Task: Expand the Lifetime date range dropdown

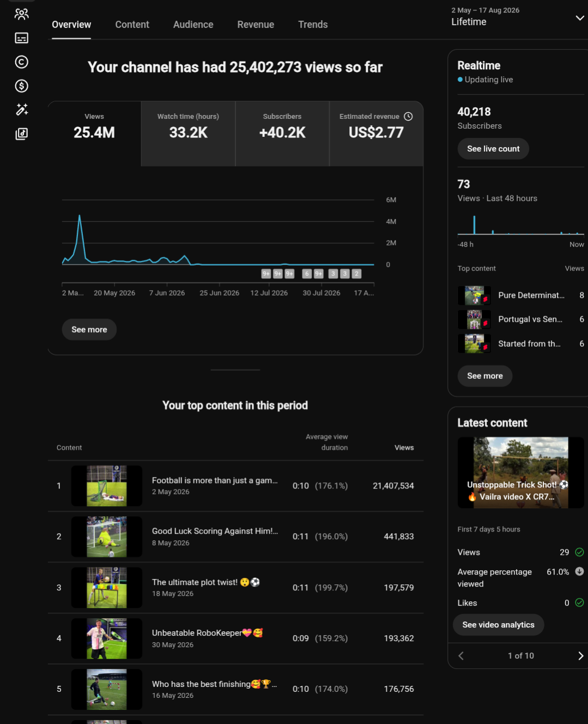Action: (x=580, y=18)
